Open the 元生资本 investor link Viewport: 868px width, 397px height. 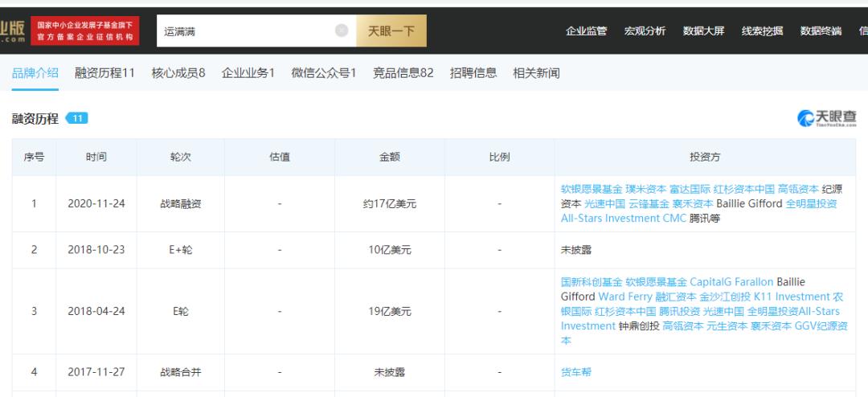pos(727,325)
